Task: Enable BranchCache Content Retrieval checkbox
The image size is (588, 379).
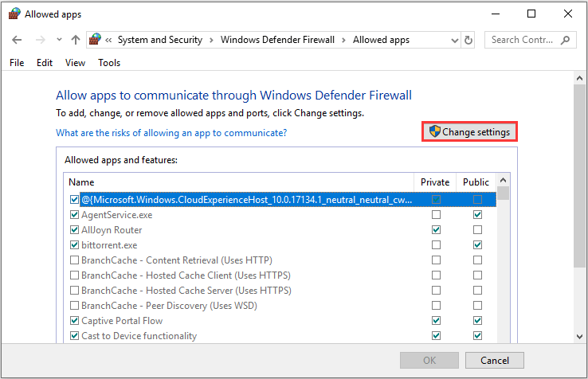Action: click(74, 260)
